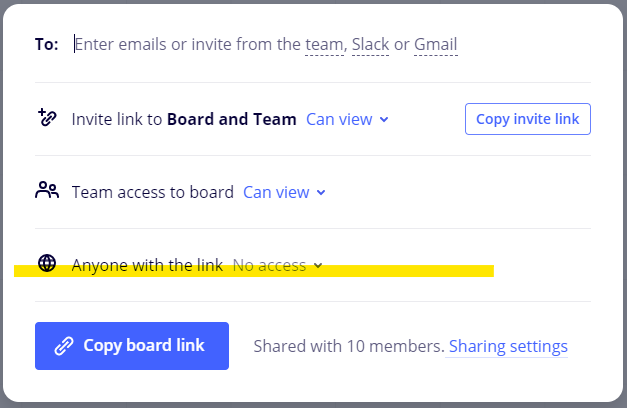Viewport: 627px width, 408px height.
Task: Open the 'Can view' menu for the invite link
Action: point(347,119)
